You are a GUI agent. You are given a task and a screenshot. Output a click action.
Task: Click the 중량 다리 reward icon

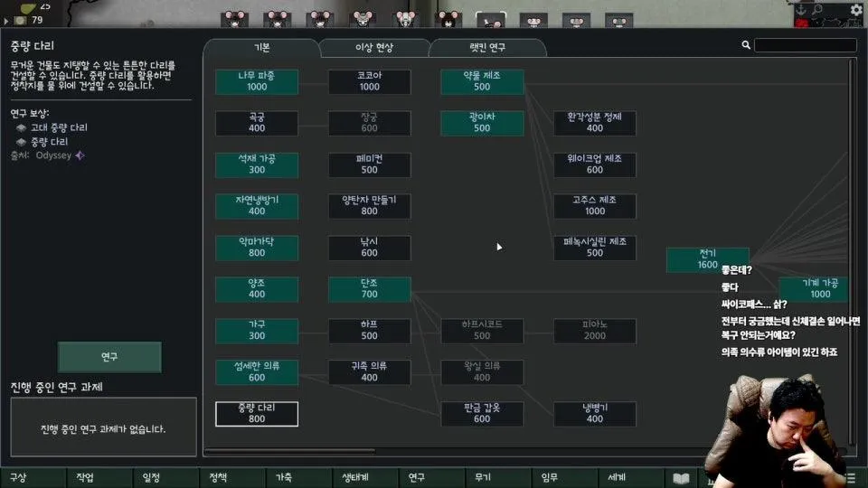[22, 142]
